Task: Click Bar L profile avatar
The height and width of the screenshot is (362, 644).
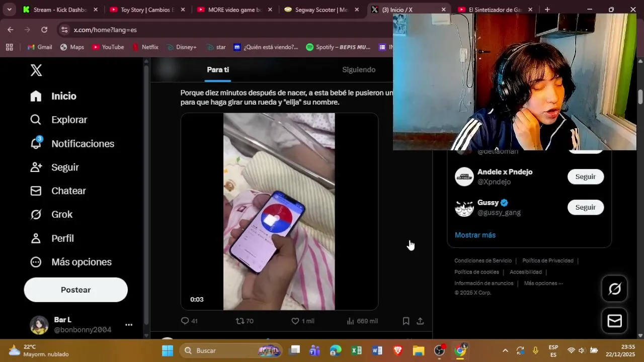Action: click(39, 325)
